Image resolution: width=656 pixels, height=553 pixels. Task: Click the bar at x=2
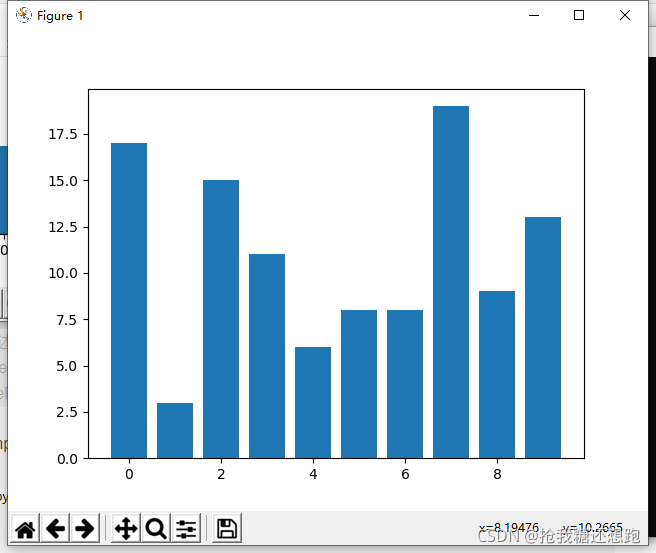221,319
